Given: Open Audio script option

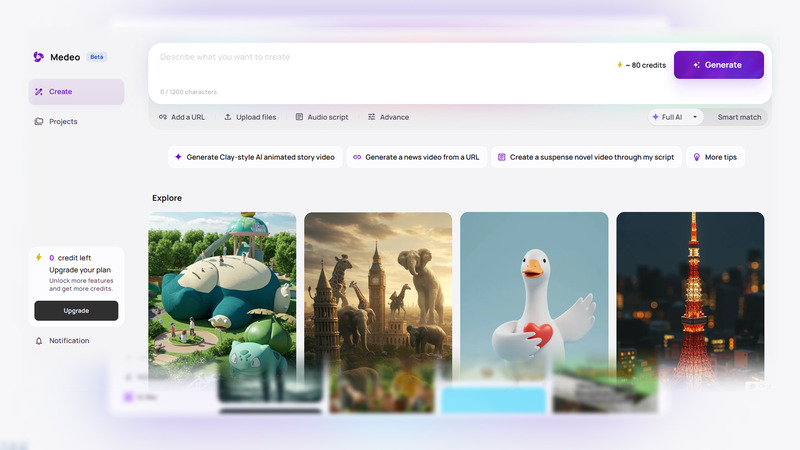Looking at the screenshot, I should point(322,117).
